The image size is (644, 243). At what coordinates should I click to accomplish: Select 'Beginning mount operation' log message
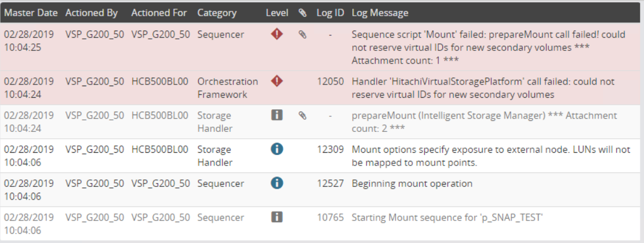click(412, 184)
